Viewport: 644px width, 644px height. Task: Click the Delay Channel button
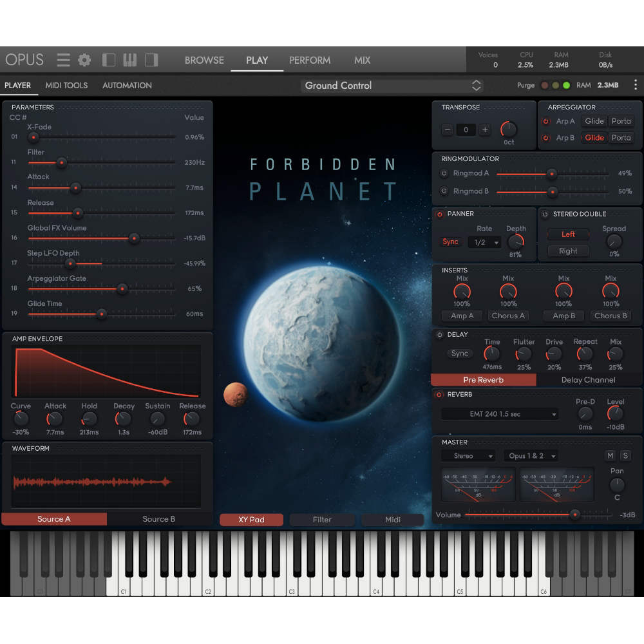coord(588,380)
